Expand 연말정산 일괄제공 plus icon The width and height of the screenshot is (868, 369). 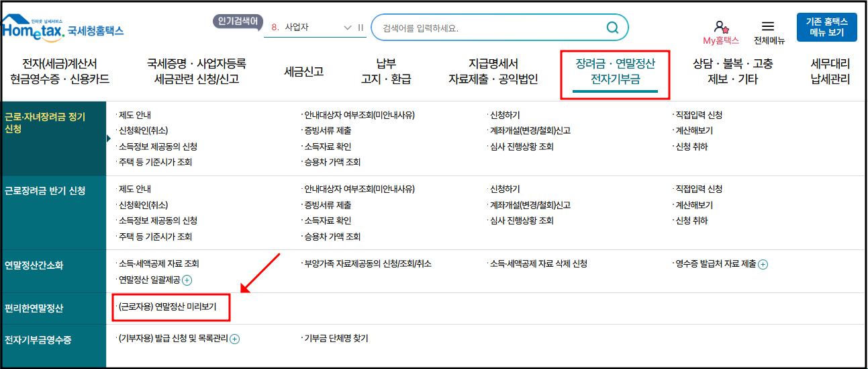pyautogui.click(x=187, y=280)
